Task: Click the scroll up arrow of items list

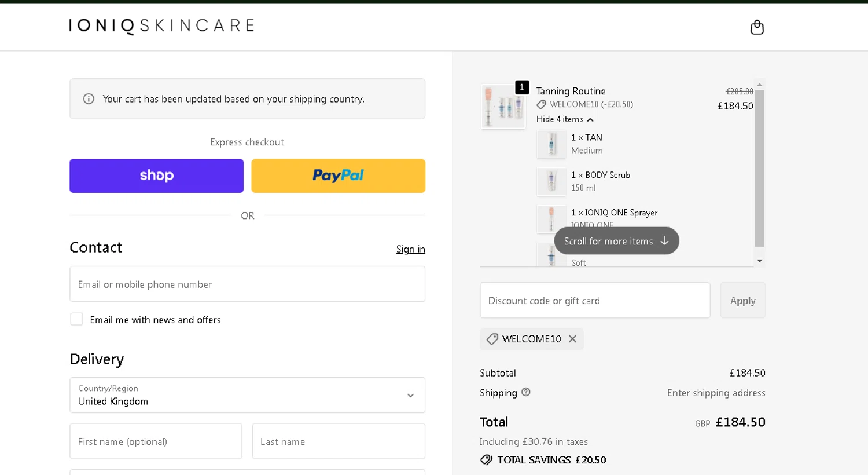Action: (760, 85)
